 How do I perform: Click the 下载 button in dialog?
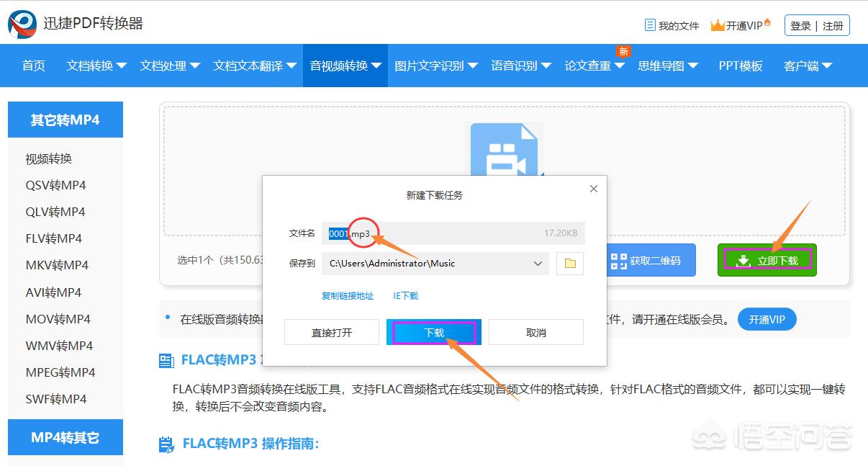(x=434, y=333)
